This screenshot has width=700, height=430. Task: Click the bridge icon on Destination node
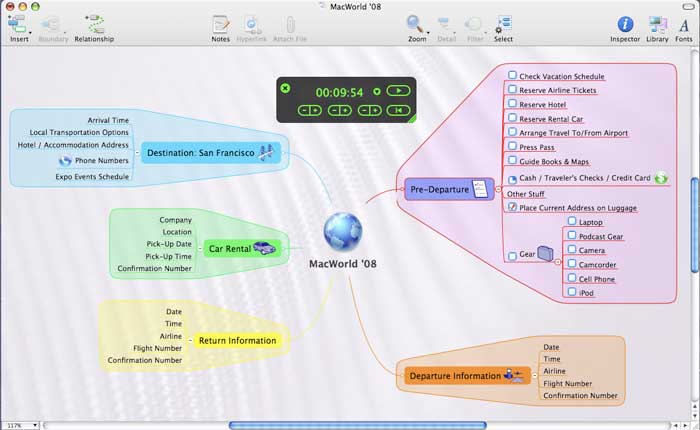(x=267, y=152)
